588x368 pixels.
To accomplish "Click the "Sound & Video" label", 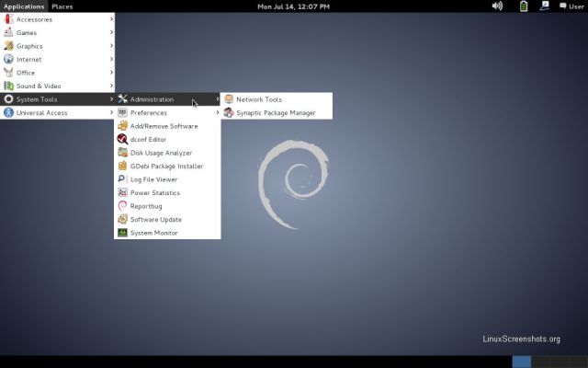I will pyautogui.click(x=39, y=86).
